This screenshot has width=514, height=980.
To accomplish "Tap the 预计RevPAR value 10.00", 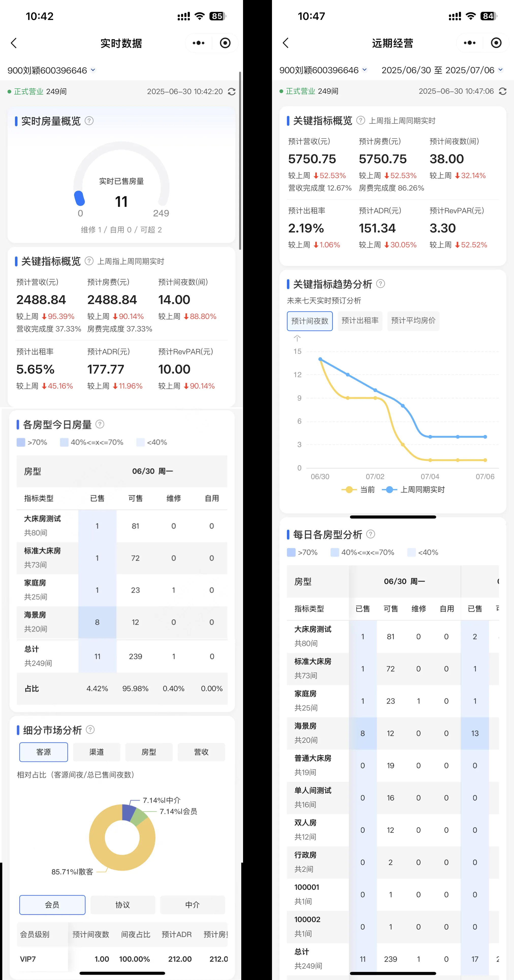I will point(174,369).
